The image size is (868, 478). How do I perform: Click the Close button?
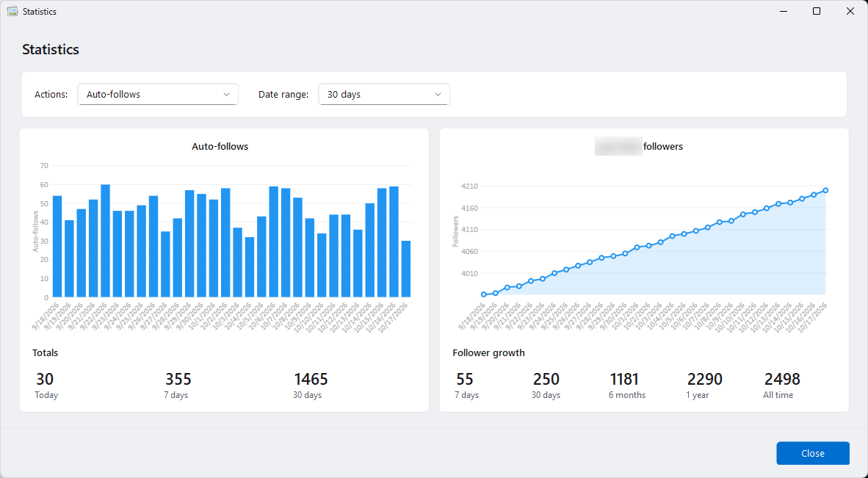813,453
